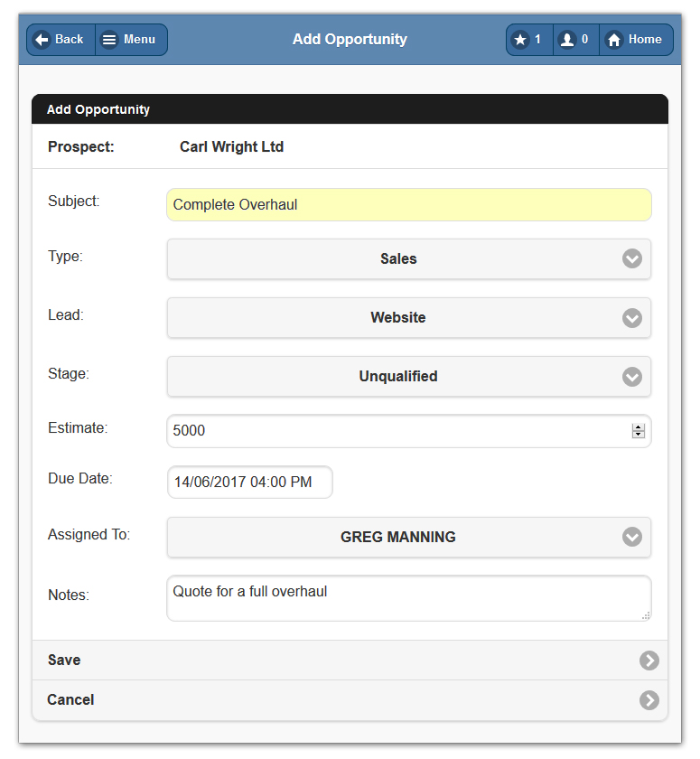This screenshot has width=700, height=759.
Task: Expand the Stage dropdown showing Unqualified
Action: pos(408,377)
